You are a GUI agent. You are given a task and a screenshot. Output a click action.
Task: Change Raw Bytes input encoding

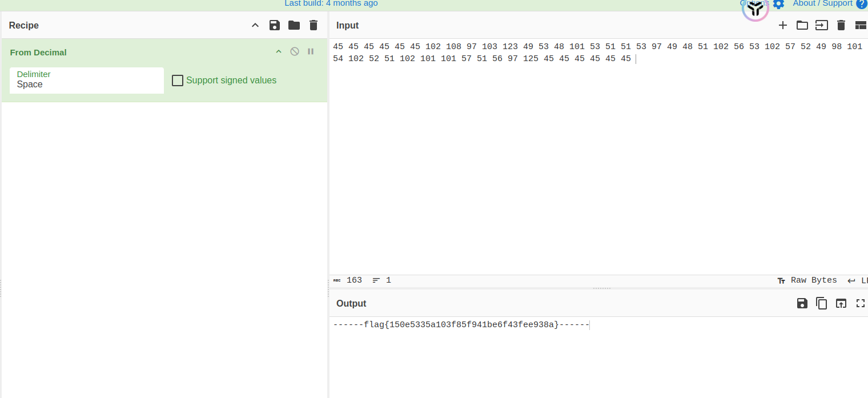(807, 280)
